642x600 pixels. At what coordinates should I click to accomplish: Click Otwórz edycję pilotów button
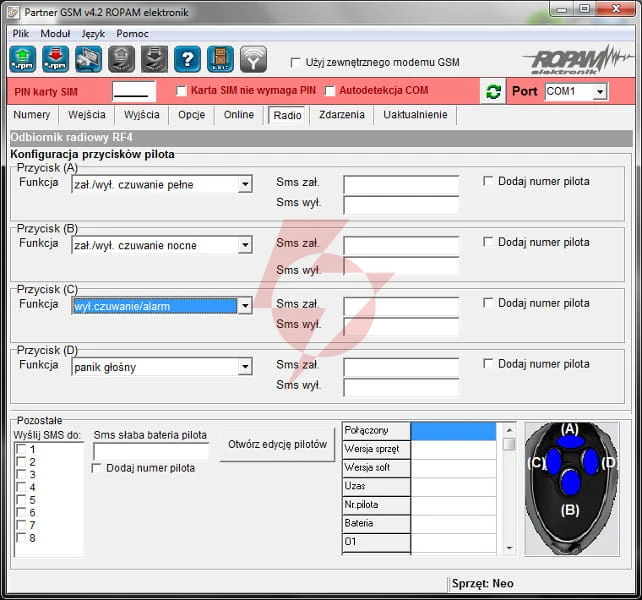tap(278, 444)
